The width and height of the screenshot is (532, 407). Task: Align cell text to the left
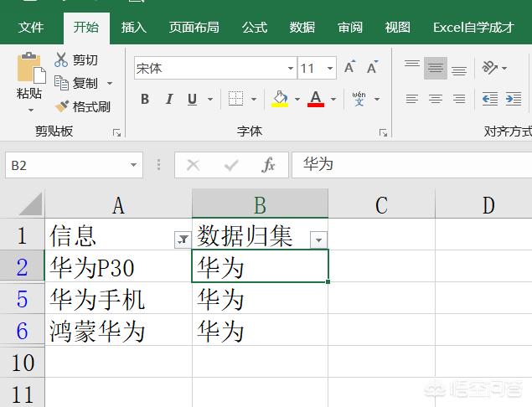point(412,99)
